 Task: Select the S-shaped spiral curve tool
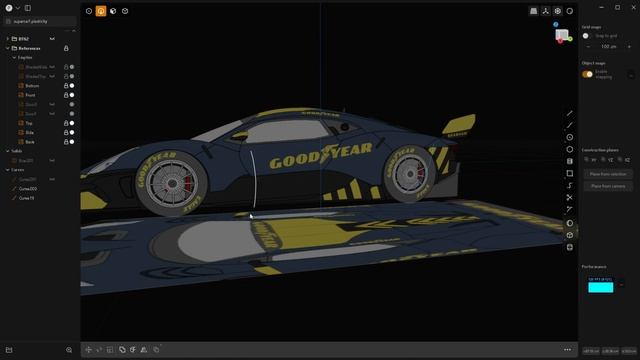[570, 185]
